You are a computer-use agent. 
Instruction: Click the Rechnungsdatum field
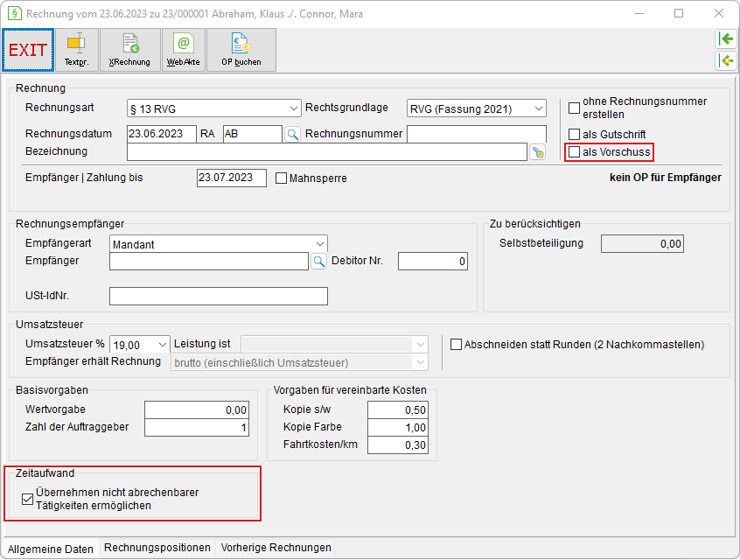tap(162, 134)
